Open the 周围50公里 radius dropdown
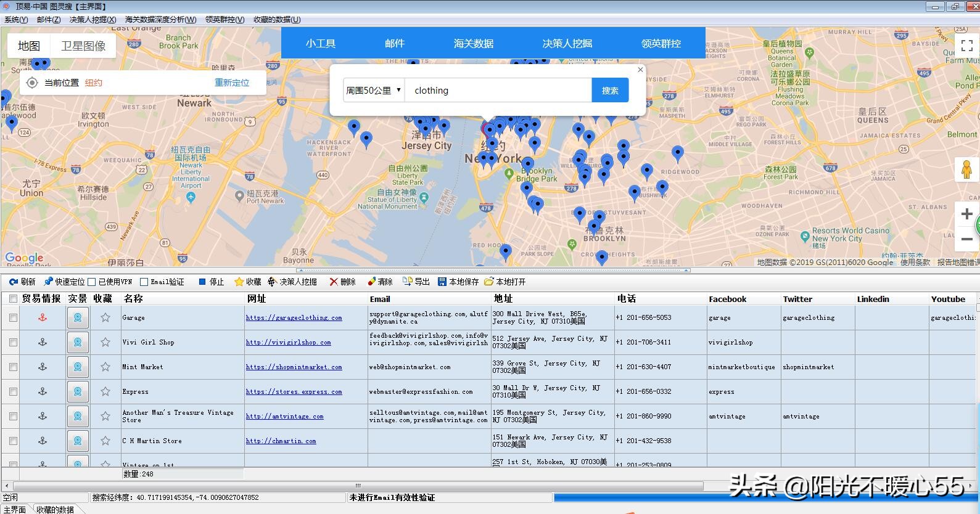This screenshot has height=514, width=980. (x=373, y=91)
